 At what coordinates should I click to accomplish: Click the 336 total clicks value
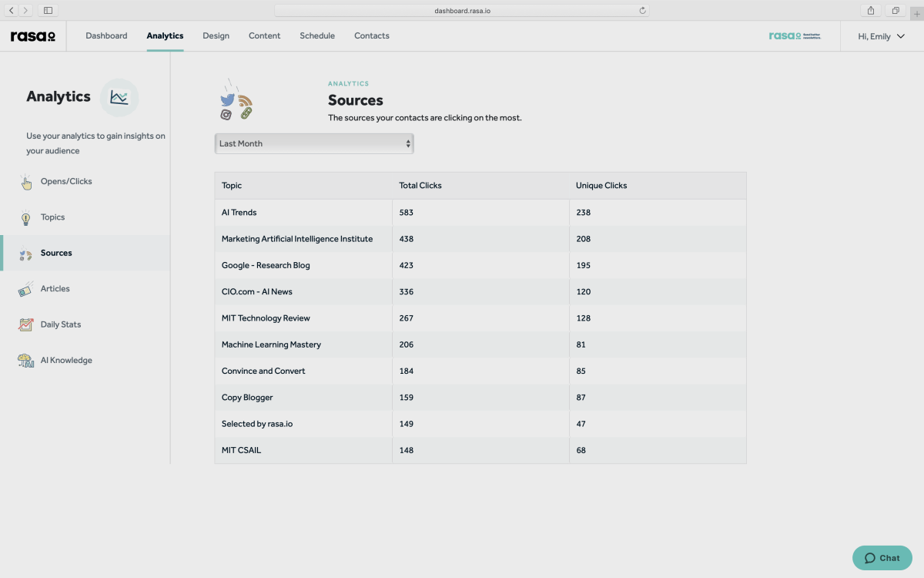406,292
